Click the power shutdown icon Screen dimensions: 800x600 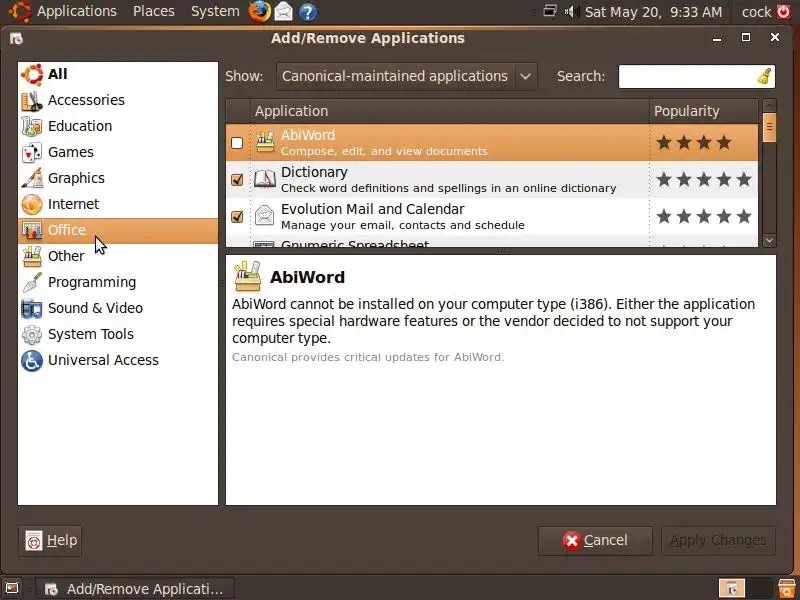[x=784, y=11]
